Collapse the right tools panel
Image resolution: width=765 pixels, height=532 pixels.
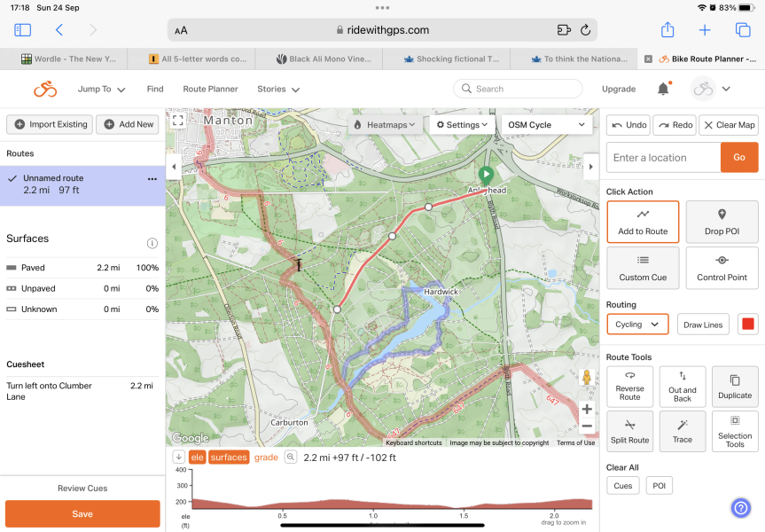tap(591, 167)
